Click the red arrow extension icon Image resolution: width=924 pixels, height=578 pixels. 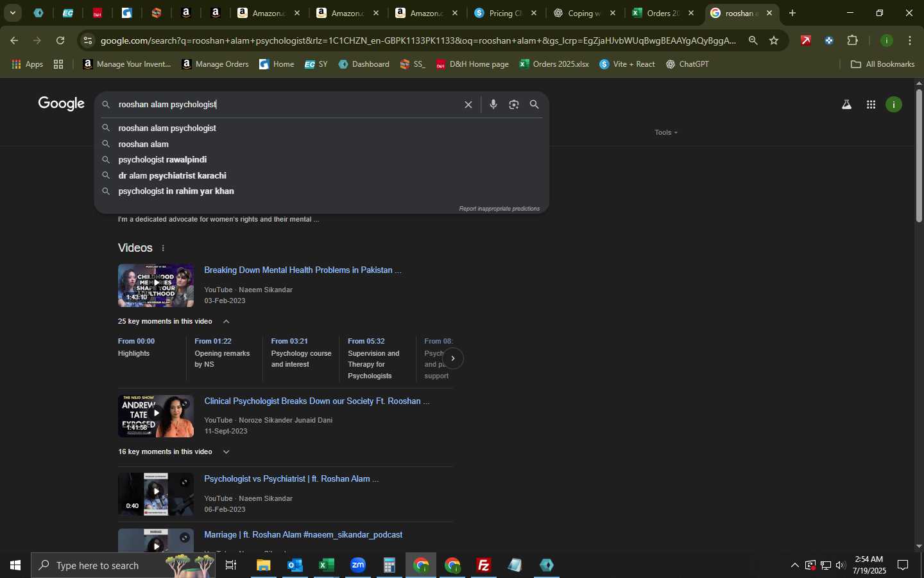806,40
